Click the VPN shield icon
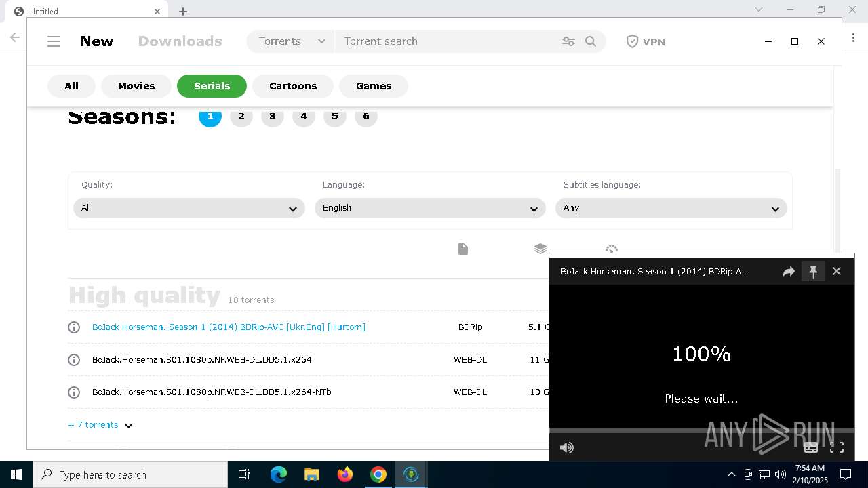Screen dimensions: 868x488 632,41
